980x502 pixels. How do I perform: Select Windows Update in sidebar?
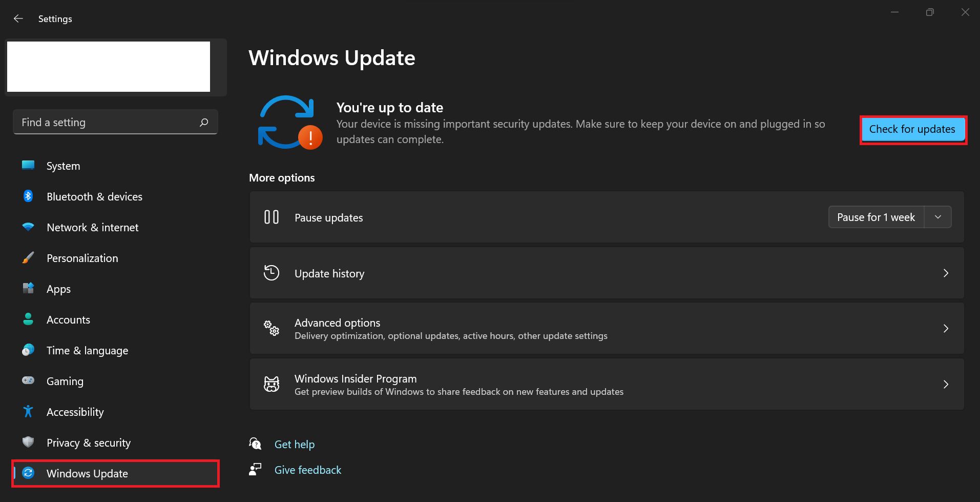click(115, 473)
